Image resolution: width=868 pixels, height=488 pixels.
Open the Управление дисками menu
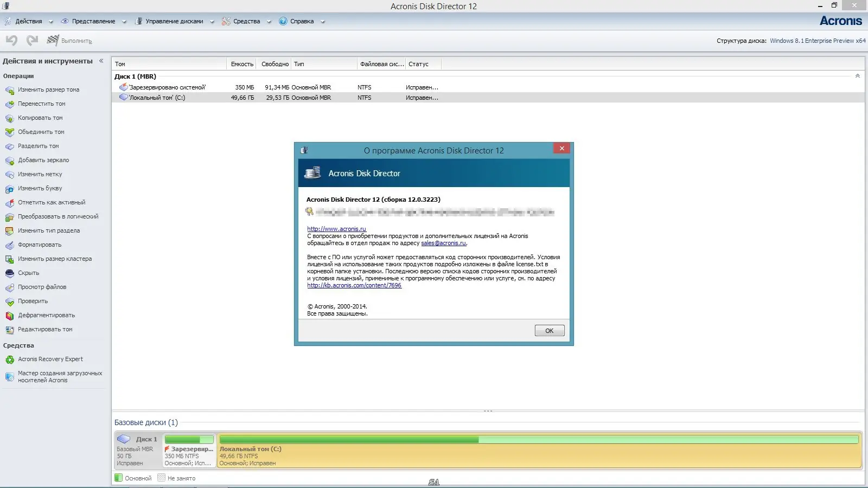[x=174, y=22]
